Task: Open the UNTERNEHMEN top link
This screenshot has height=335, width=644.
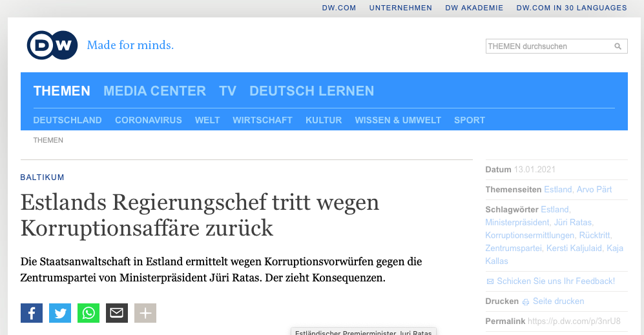Action: (x=400, y=8)
